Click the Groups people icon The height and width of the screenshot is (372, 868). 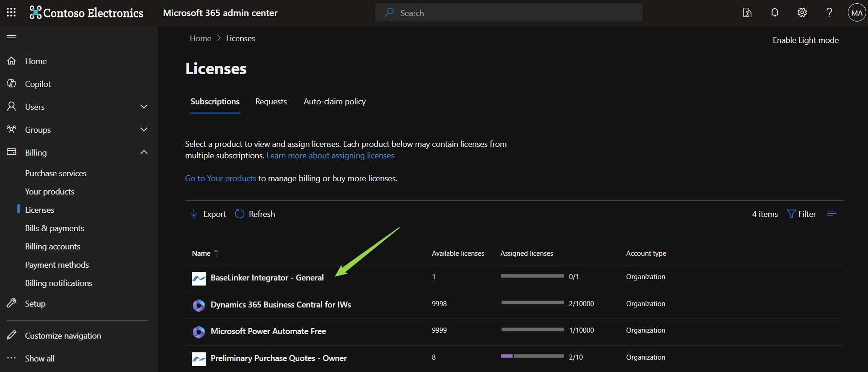[11, 129]
